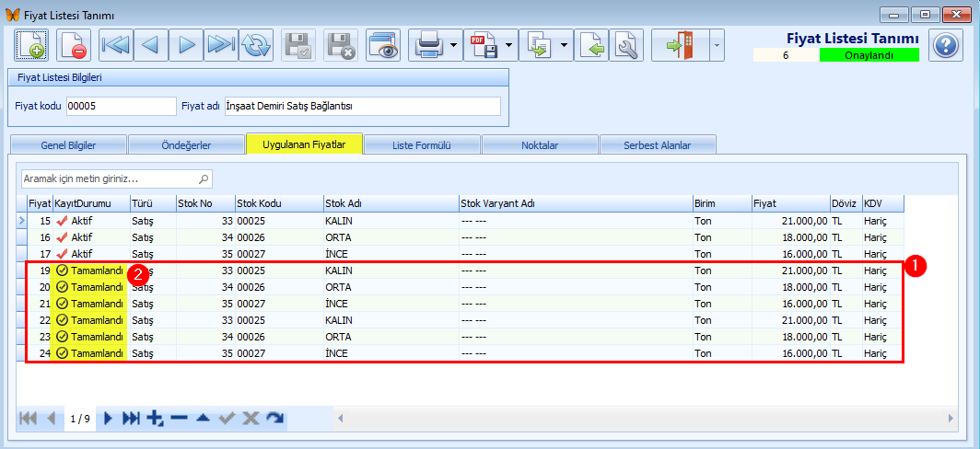This screenshot has width=980, height=449.
Task: Open the copy documents dropdown arrow
Action: (x=565, y=45)
